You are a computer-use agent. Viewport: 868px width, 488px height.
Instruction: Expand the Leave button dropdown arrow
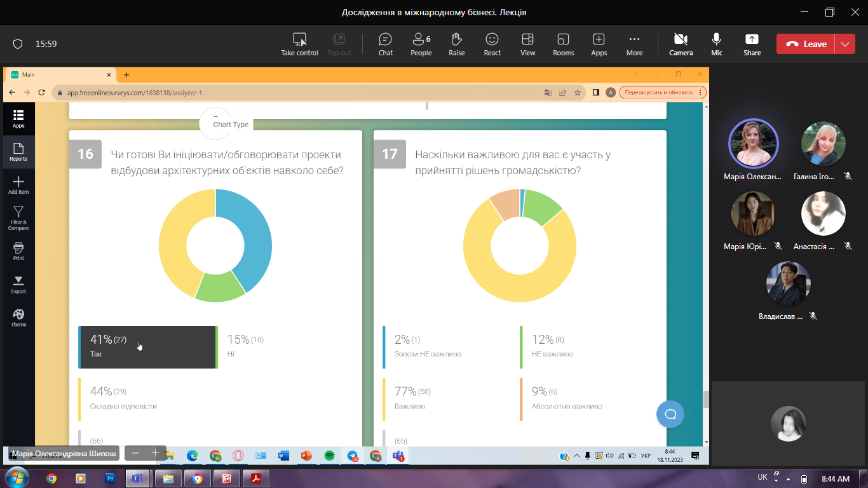tap(844, 44)
